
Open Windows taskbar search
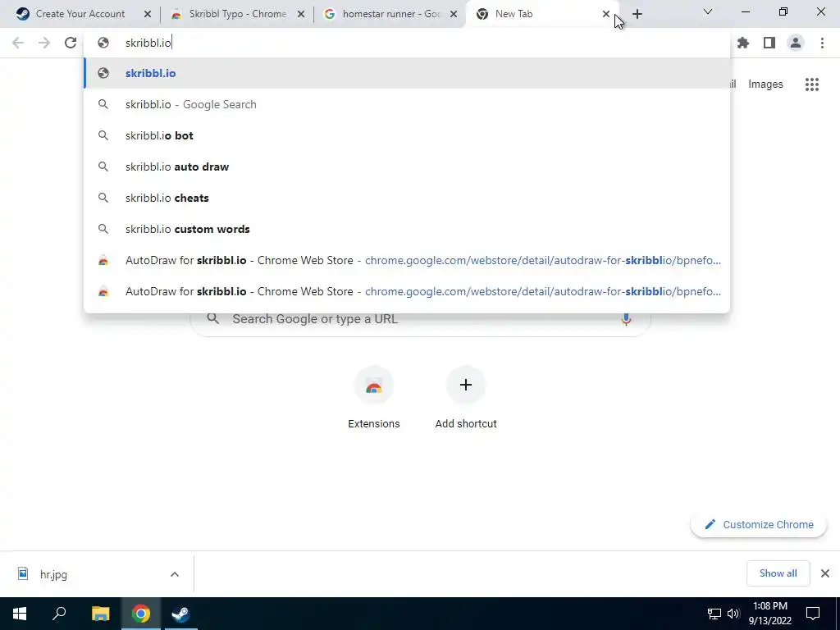(x=59, y=614)
